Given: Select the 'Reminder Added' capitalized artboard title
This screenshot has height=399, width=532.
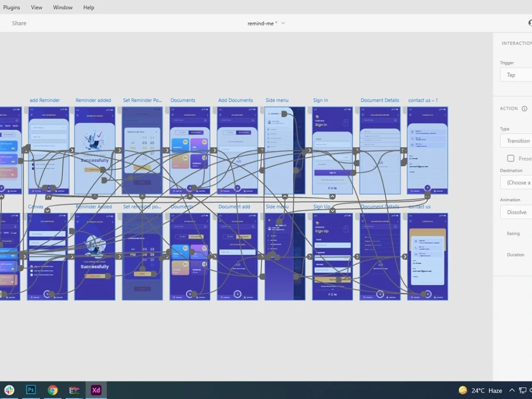Looking at the screenshot, I should (94, 206).
